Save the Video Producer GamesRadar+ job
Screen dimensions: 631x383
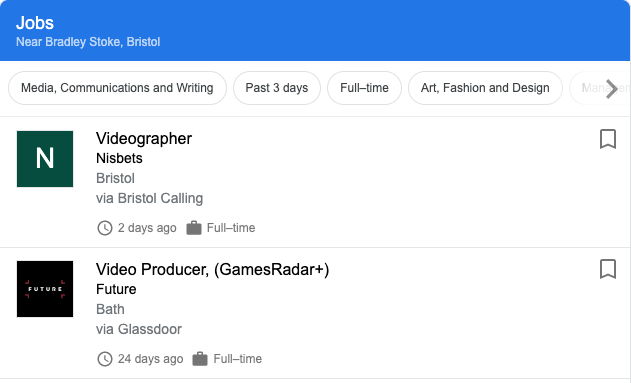[608, 269]
